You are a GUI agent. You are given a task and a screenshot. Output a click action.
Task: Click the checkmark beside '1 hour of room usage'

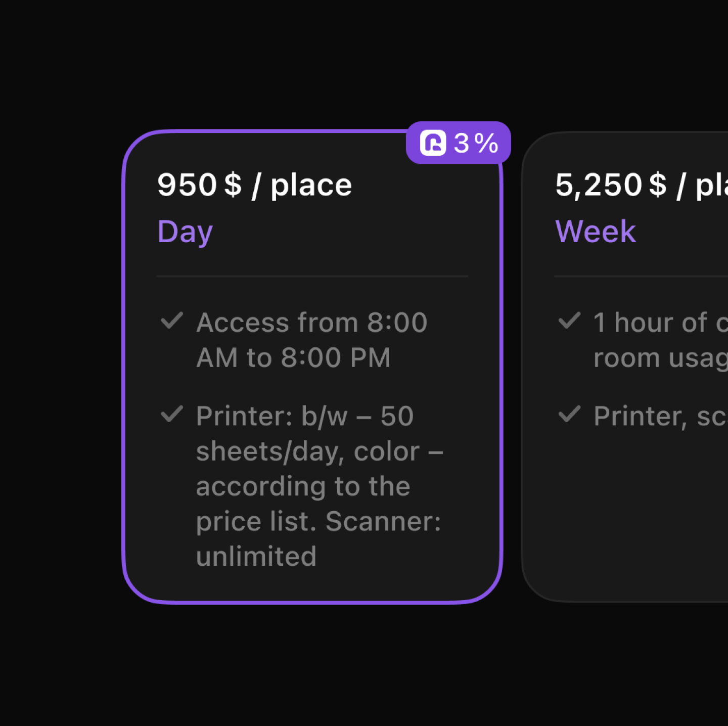570,321
